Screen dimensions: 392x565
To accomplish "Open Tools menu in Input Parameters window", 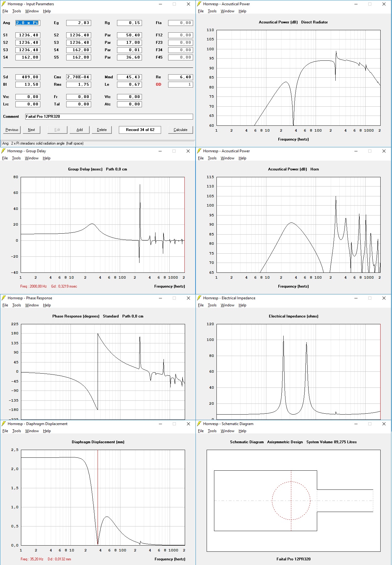I will (x=17, y=11).
